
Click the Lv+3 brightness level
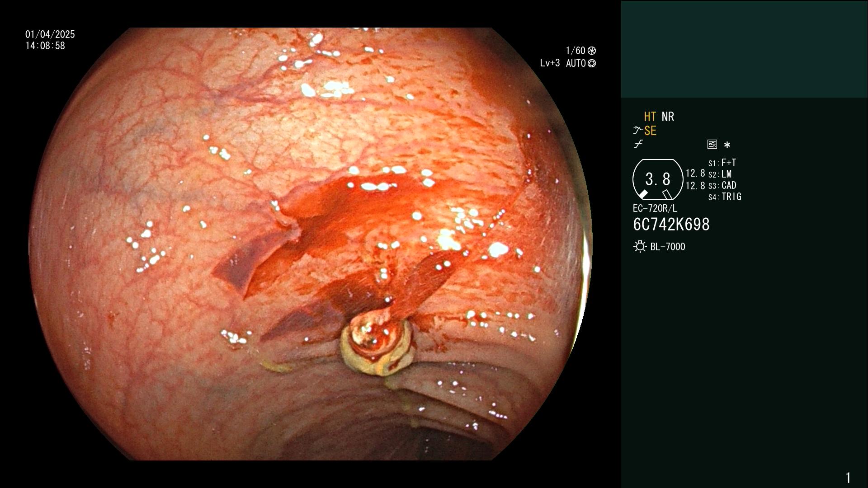tap(550, 63)
